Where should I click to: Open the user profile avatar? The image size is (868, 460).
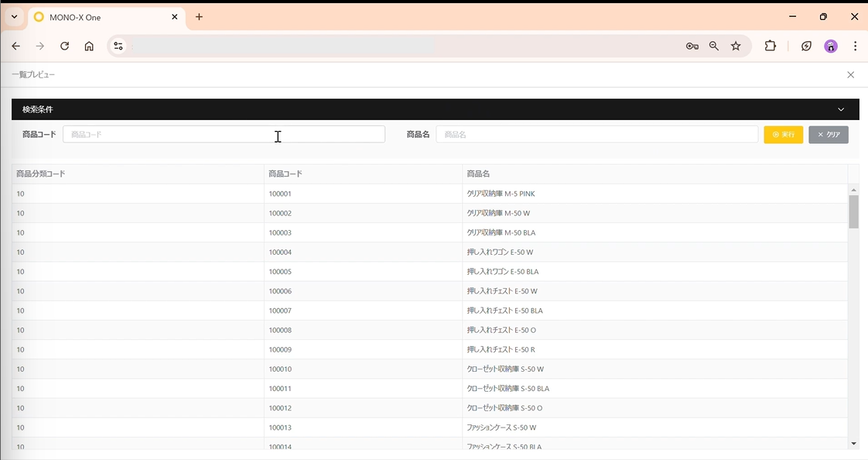(831, 46)
